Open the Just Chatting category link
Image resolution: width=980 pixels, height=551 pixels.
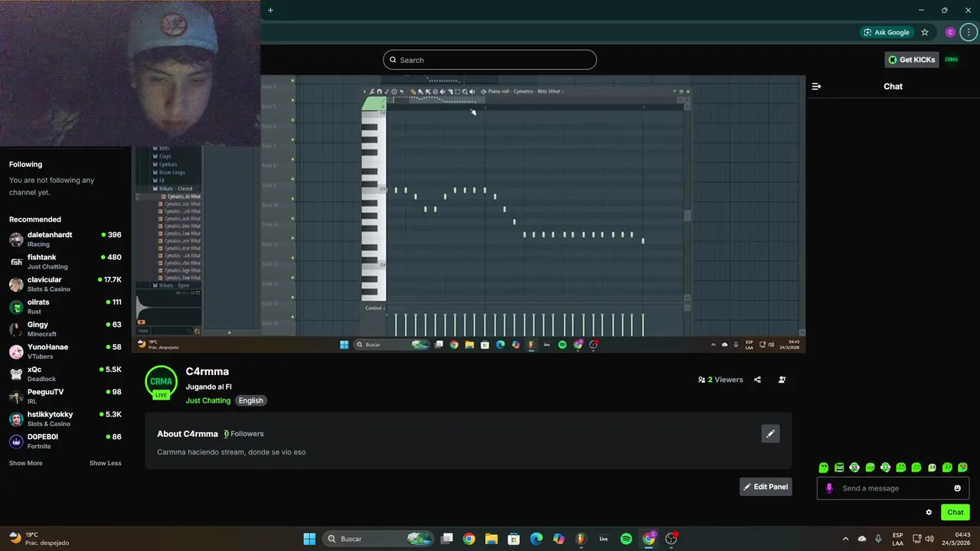coord(207,400)
